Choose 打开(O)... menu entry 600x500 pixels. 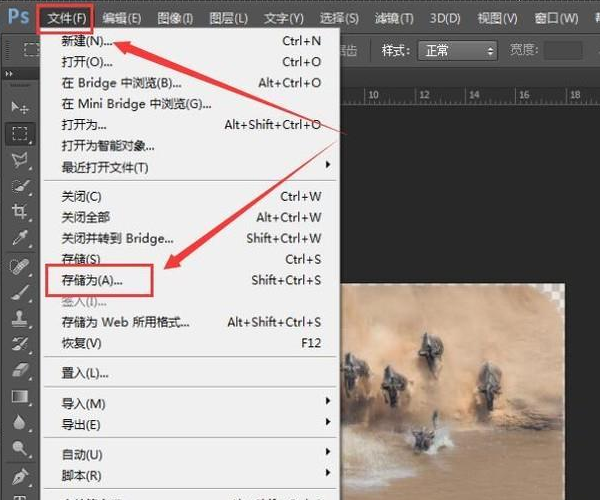click(x=191, y=62)
